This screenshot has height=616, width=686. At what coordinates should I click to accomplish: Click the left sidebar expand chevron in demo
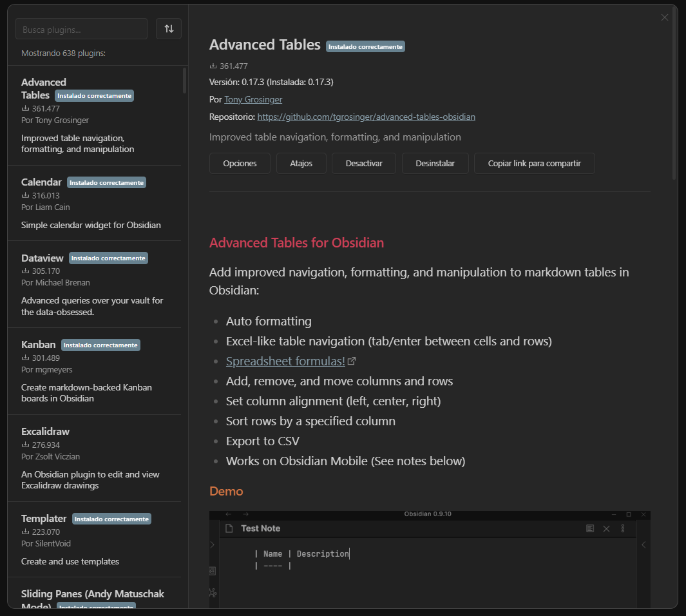(x=213, y=544)
